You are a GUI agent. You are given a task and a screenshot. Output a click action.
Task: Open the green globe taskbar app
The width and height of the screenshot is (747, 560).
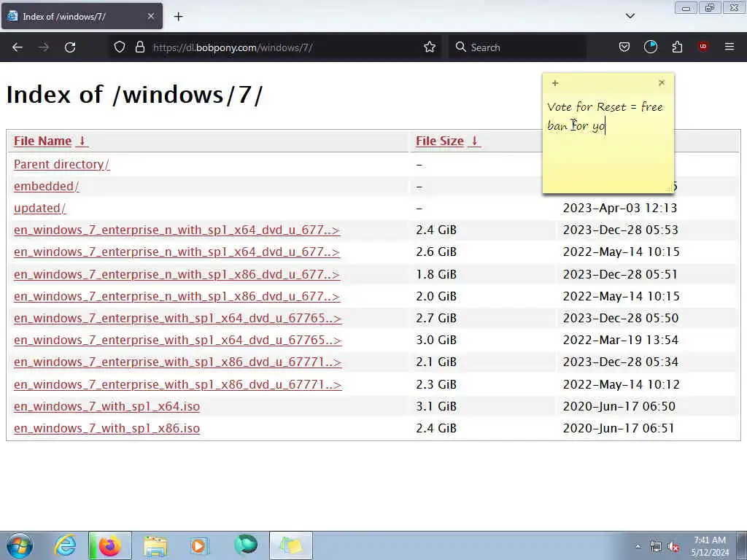pyautogui.click(x=246, y=545)
